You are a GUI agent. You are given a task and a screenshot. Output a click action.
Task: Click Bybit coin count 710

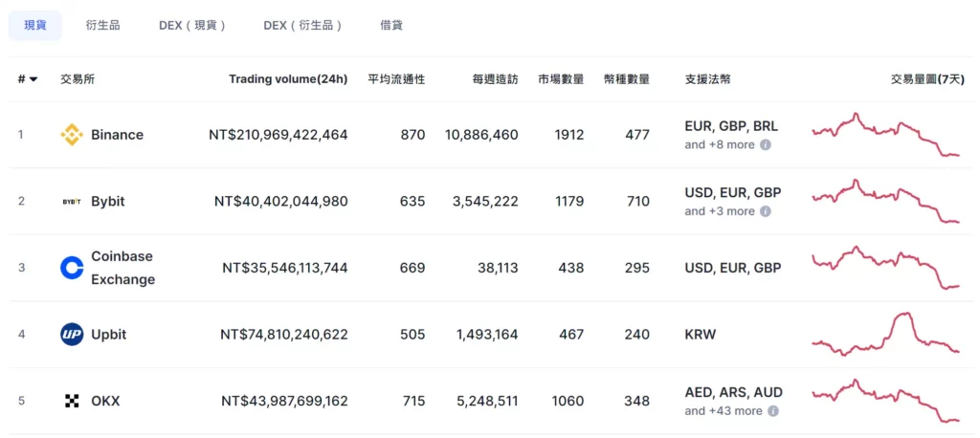click(x=637, y=202)
